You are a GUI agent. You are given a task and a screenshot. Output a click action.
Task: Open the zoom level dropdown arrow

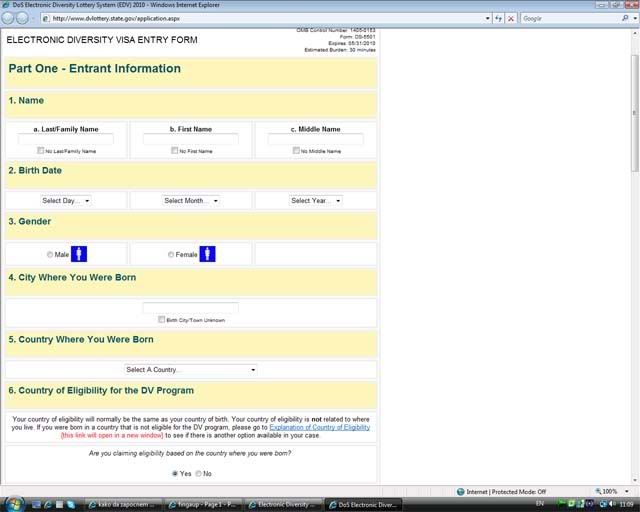(x=627, y=491)
